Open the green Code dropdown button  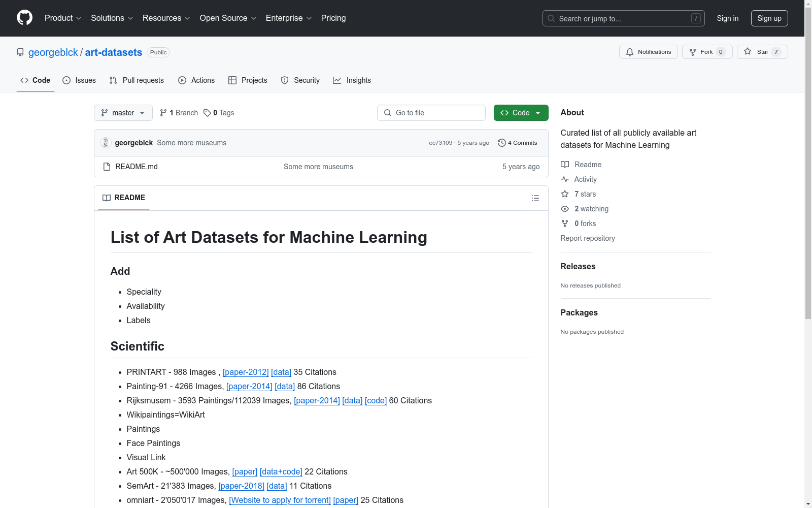click(x=521, y=113)
